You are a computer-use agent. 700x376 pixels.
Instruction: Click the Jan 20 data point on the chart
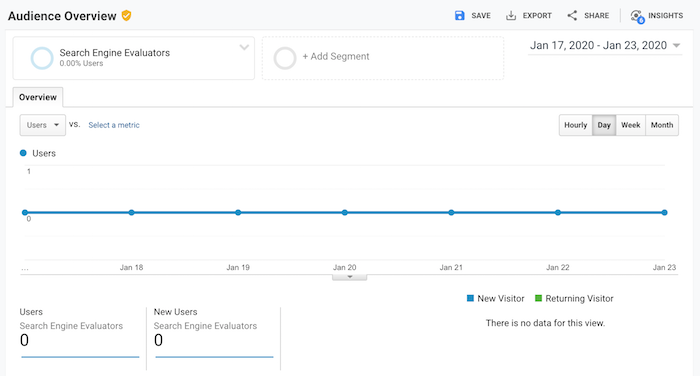[345, 213]
